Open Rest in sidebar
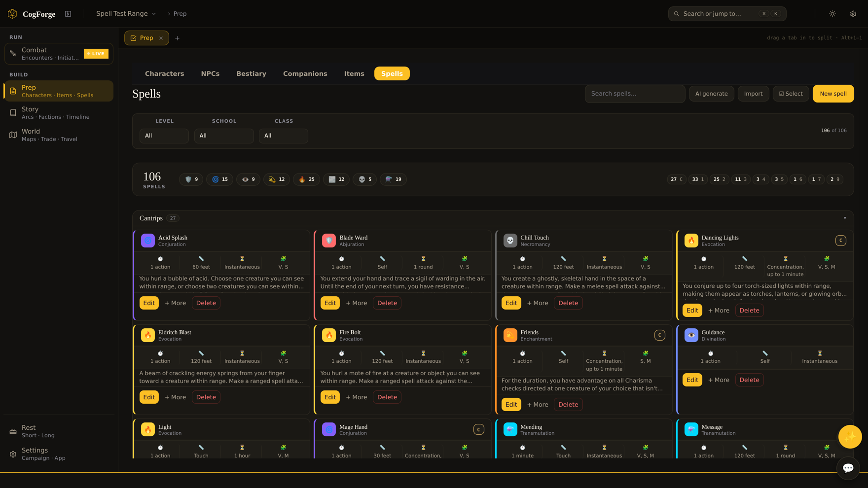The width and height of the screenshot is (868, 488). [x=59, y=431]
